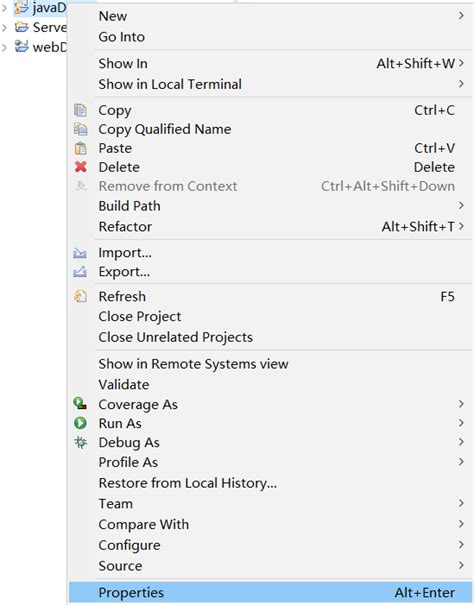Viewport: 474px width, 605px height.
Task: Click the Copy icon in context menu
Action: (x=80, y=110)
